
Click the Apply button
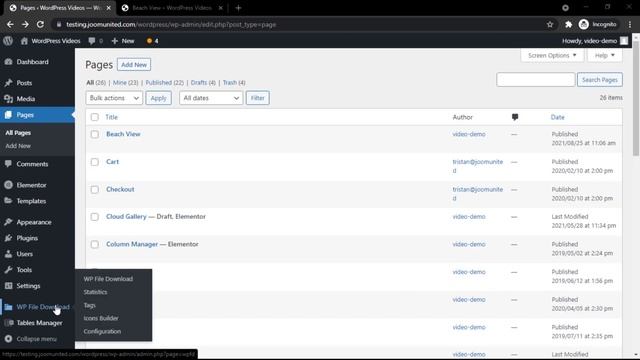[158, 98]
